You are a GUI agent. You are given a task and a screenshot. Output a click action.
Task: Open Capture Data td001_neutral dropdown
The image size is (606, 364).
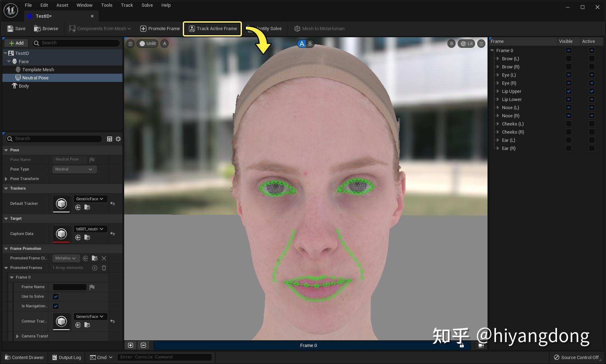(90, 229)
